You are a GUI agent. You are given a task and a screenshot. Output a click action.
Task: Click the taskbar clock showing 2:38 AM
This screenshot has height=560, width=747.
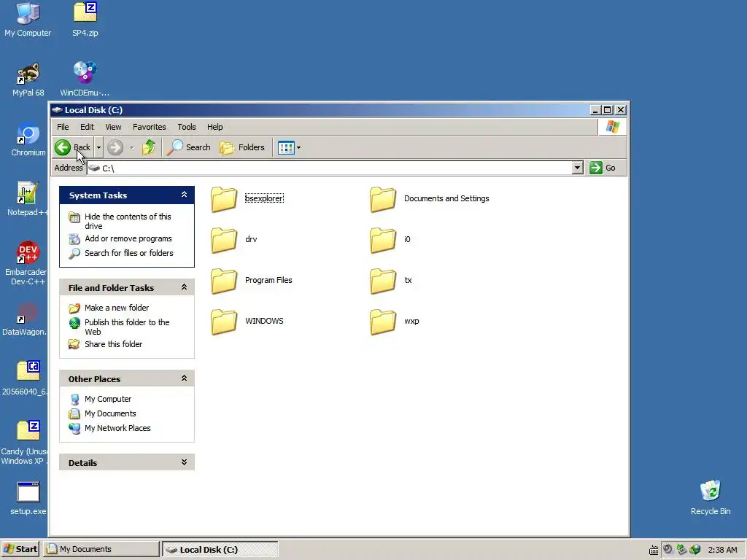(x=722, y=550)
